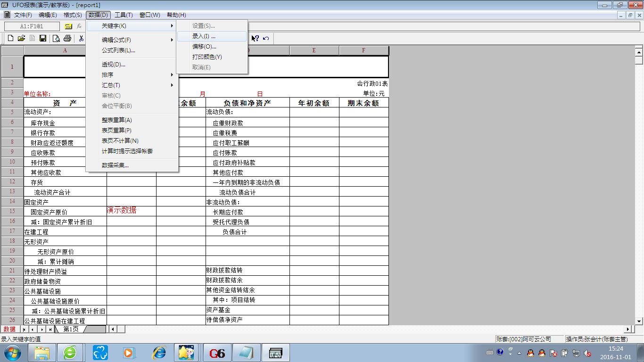This screenshot has width=644, height=362.
Task: Toggle the red 数据 mode indicator
Action: 8,329
